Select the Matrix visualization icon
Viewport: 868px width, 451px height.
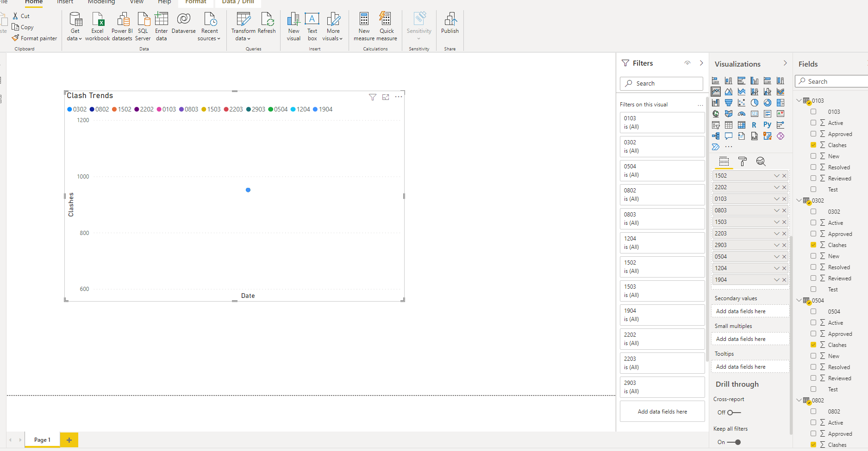coord(742,125)
